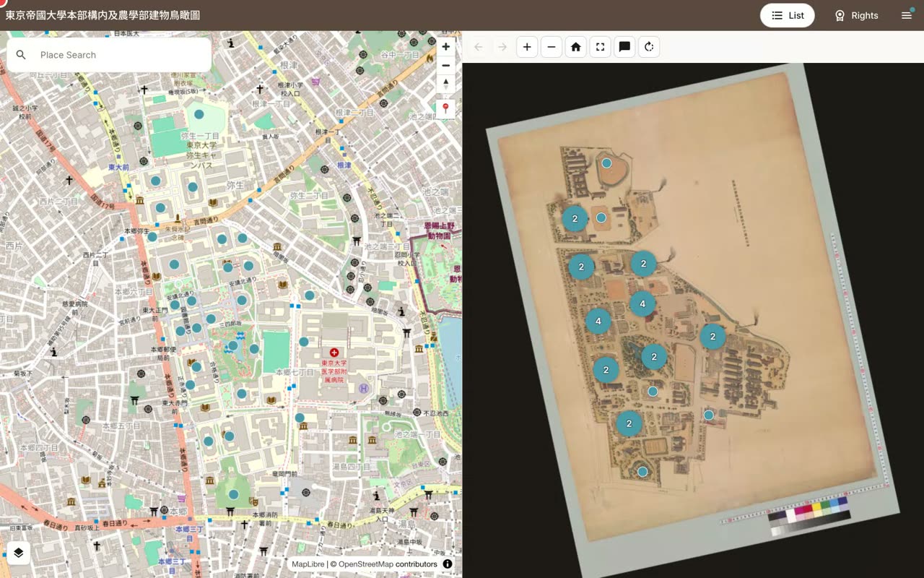Click the Place Search field
This screenshot has height=578, width=924.
(109, 55)
